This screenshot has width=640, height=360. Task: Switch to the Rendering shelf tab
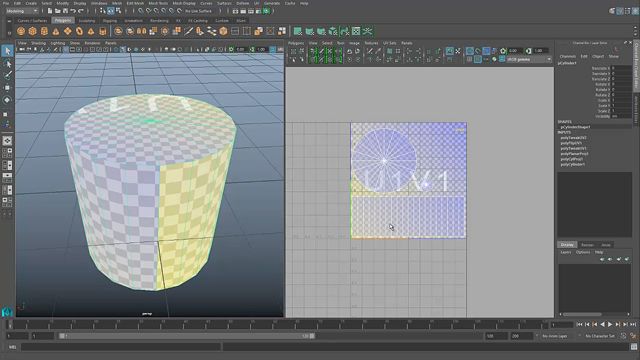[159, 20]
